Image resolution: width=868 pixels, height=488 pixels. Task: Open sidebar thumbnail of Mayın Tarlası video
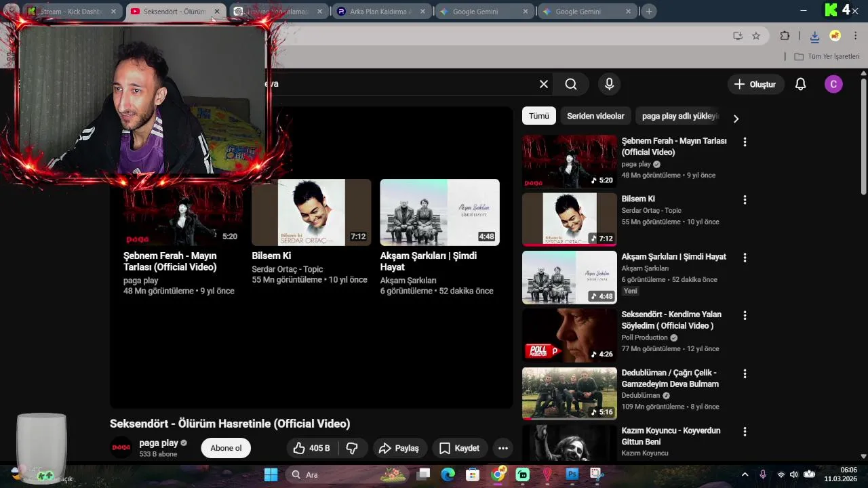(x=570, y=161)
